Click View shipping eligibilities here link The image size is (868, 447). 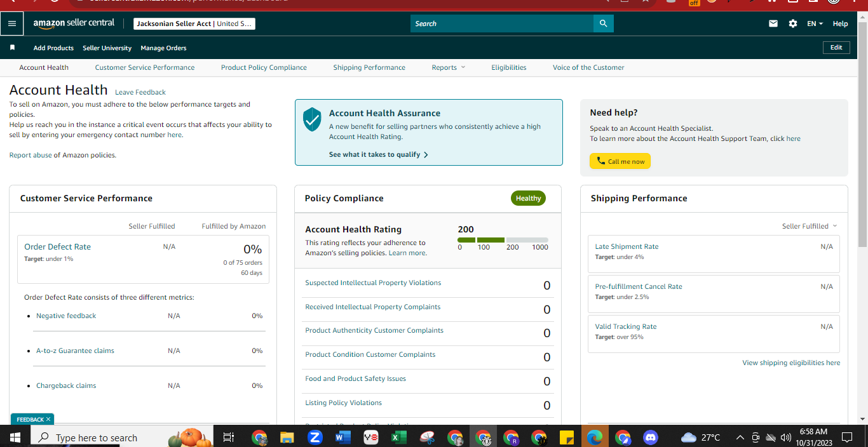point(791,363)
